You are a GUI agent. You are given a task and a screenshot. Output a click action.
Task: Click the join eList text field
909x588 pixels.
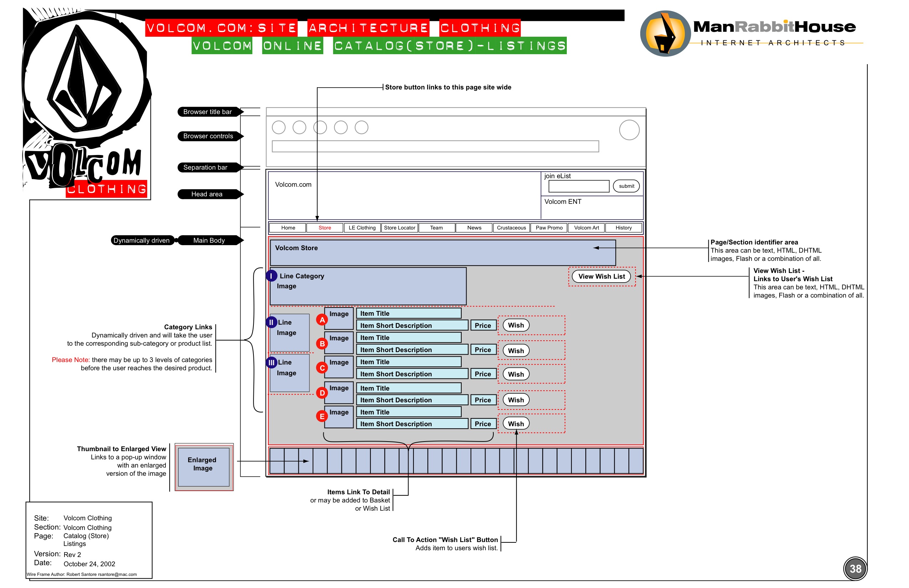(x=578, y=186)
